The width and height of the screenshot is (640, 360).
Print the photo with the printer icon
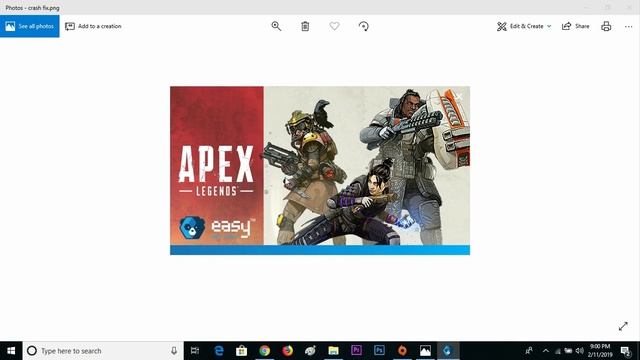(606, 26)
